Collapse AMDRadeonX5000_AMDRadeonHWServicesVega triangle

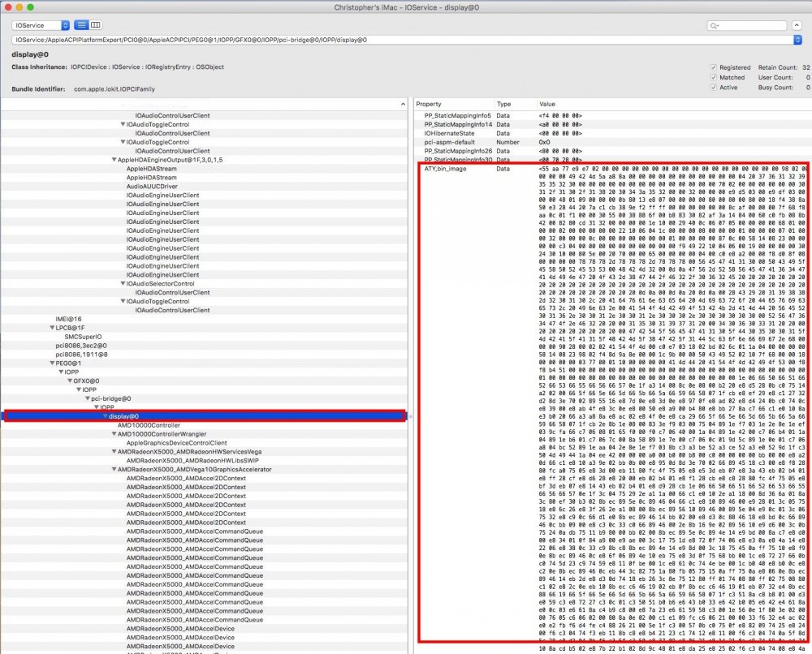[x=114, y=452]
